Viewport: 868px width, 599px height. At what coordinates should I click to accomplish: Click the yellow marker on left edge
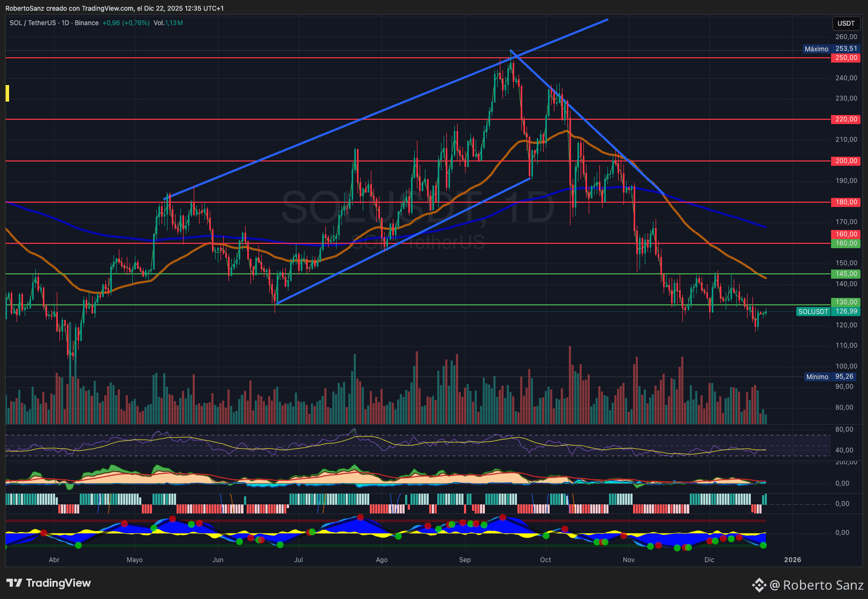tap(7, 93)
